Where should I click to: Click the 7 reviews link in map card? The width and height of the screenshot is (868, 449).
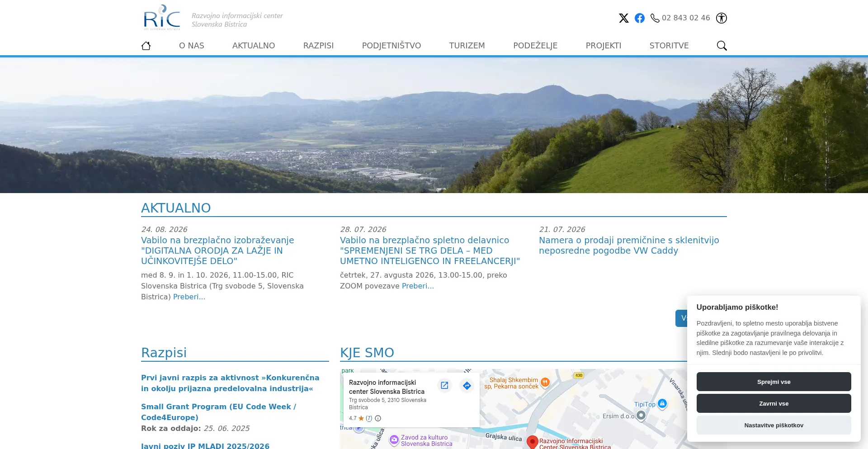click(369, 418)
